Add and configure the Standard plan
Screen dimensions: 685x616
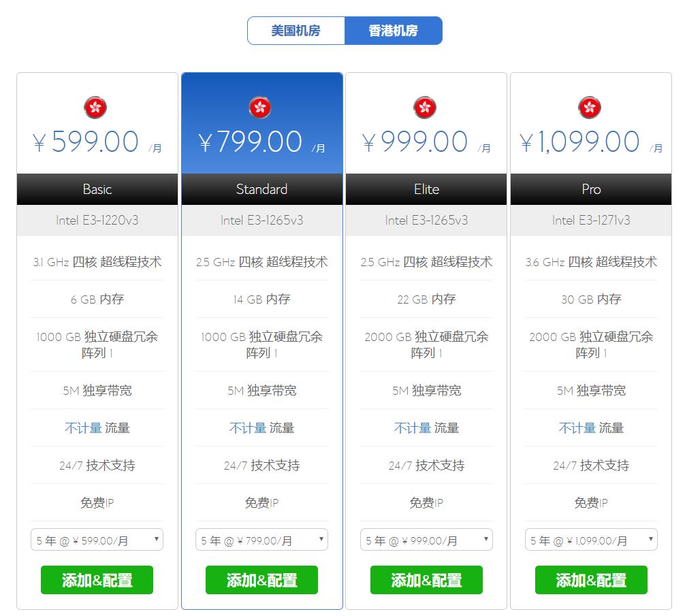click(x=261, y=580)
